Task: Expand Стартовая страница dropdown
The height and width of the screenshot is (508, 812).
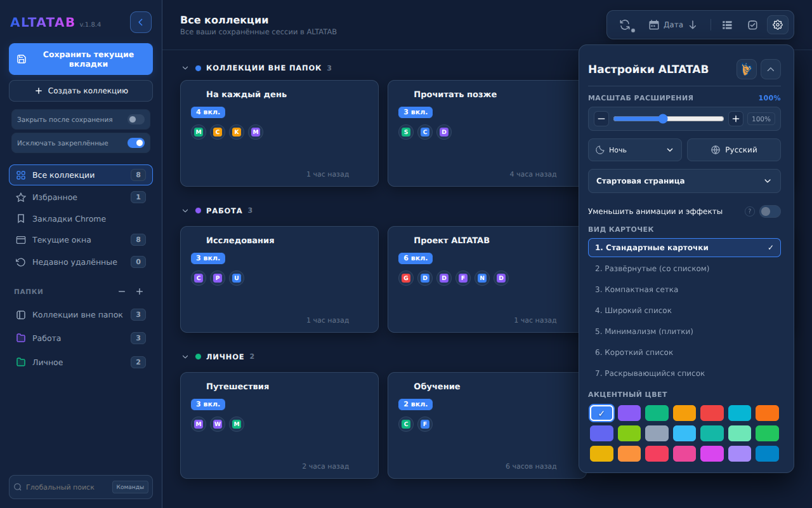Action: [684, 181]
